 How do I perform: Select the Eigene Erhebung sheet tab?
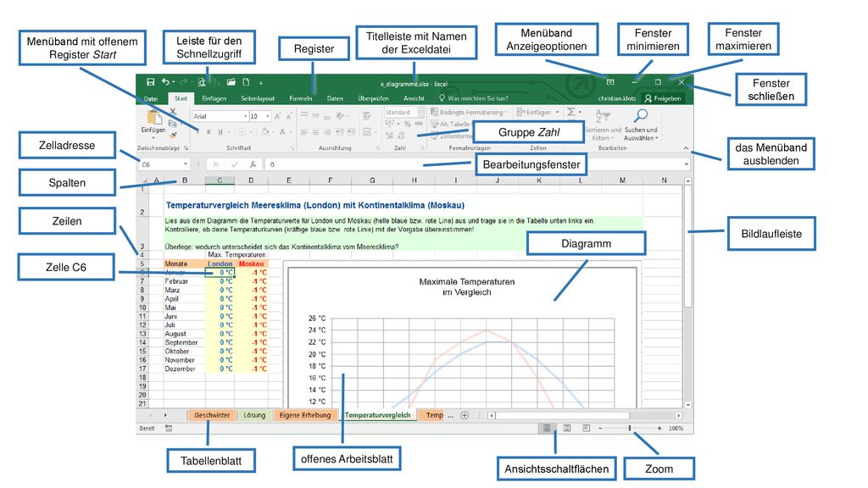(304, 415)
